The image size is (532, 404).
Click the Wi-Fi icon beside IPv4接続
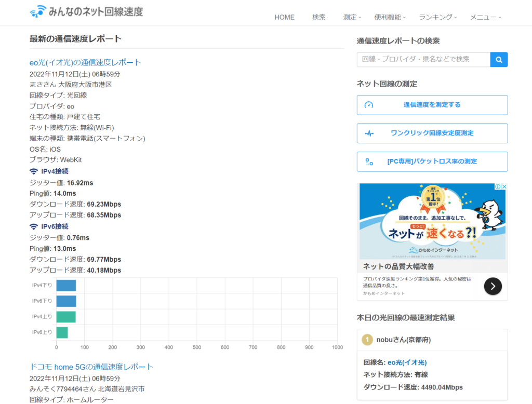coord(34,171)
